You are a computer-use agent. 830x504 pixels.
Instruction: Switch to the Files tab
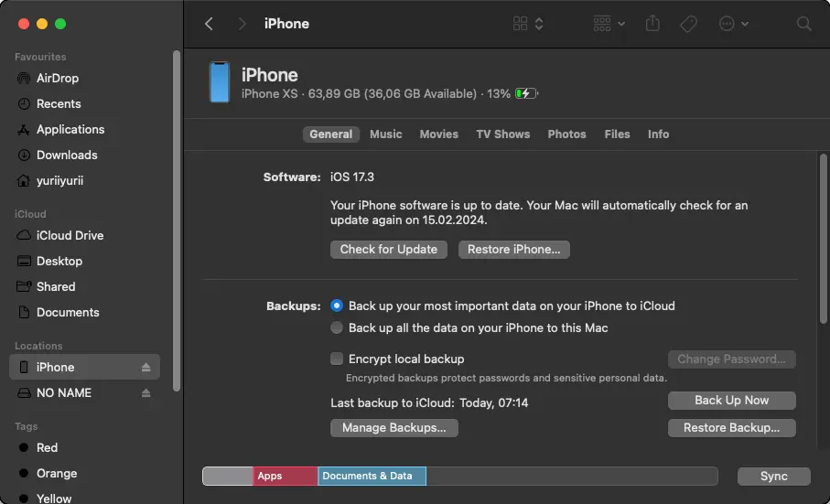pos(617,134)
